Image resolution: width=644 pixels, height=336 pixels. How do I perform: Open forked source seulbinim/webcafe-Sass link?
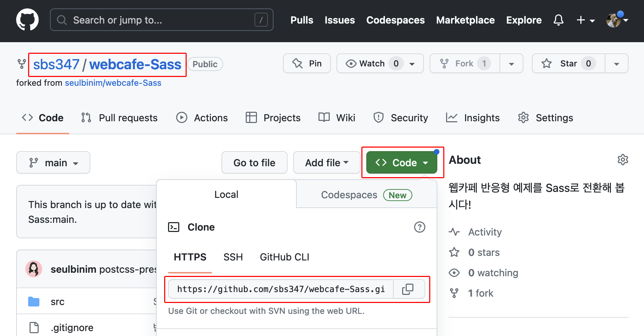click(x=113, y=83)
